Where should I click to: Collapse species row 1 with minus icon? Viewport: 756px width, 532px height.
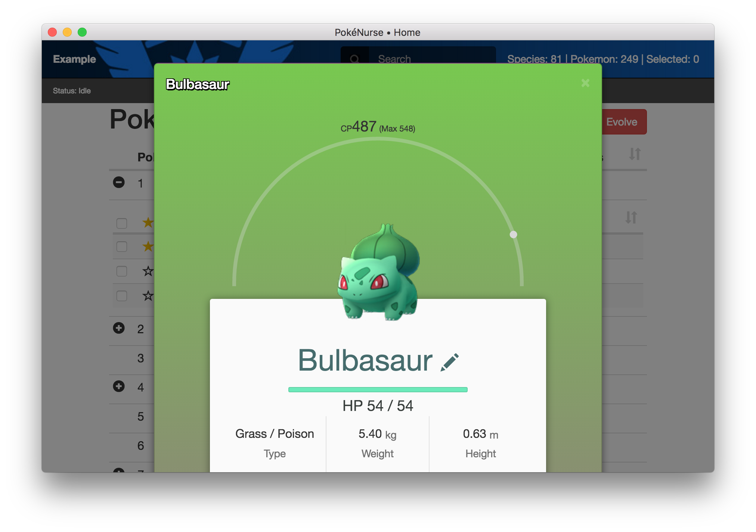pos(119,182)
